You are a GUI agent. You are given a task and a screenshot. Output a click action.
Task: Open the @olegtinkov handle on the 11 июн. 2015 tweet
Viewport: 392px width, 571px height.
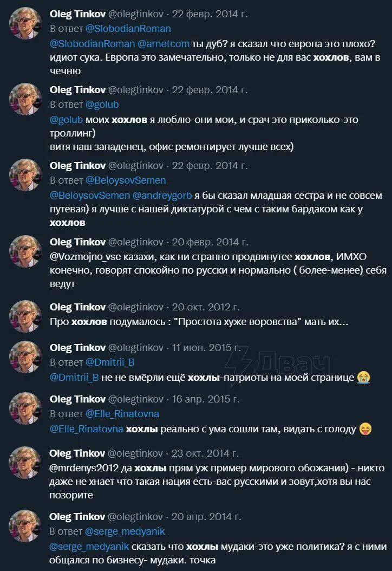pos(136,348)
